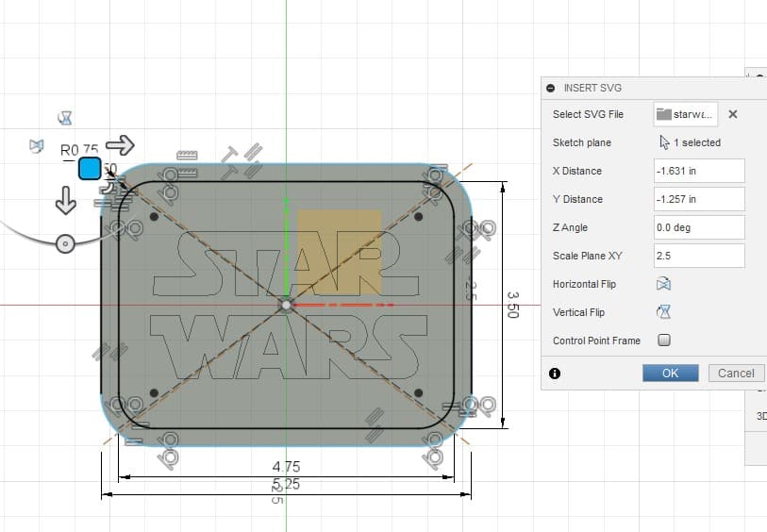Click the orange SVG plane preview square

pyautogui.click(x=339, y=252)
